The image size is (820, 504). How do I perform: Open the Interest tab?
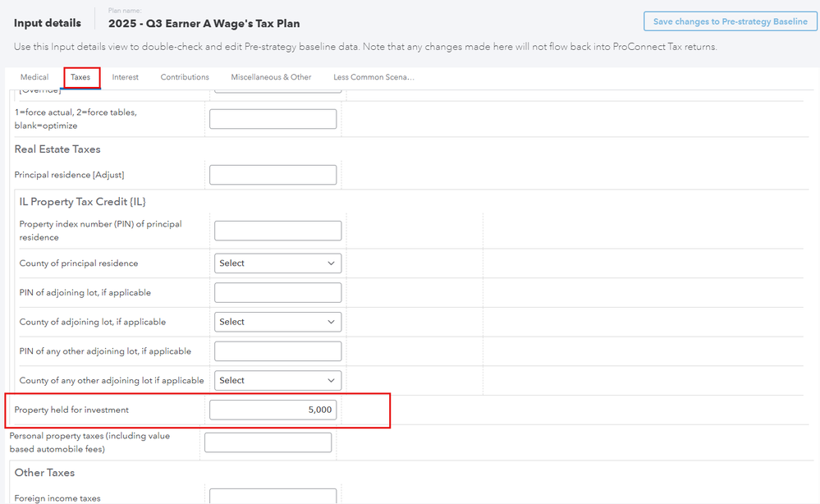[x=126, y=77]
